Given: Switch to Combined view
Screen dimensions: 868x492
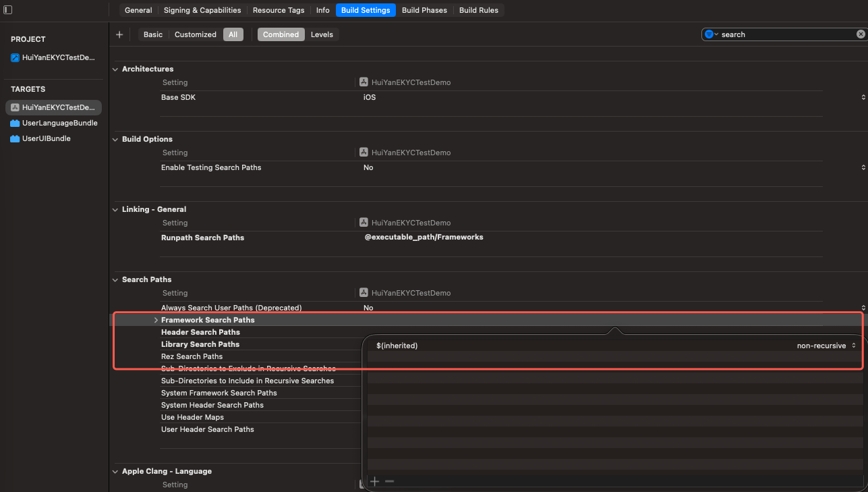Looking at the screenshot, I should pyautogui.click(x=281, y=34).
